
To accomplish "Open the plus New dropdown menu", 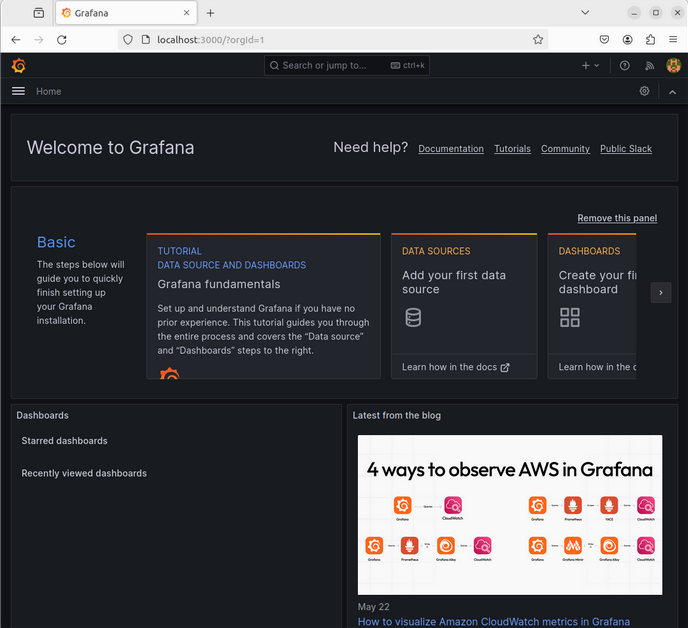I will [590, 65].
